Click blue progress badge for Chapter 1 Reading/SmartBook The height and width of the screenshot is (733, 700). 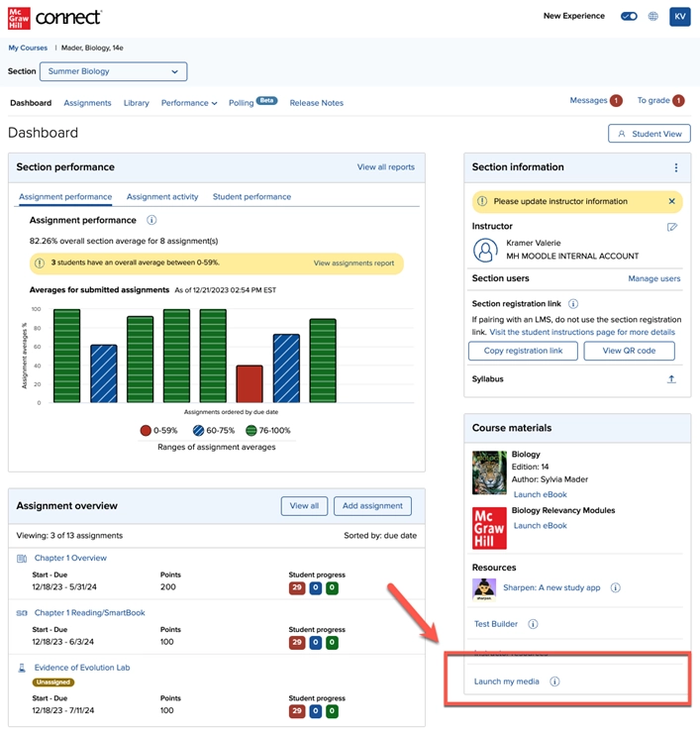pyautogui.click(x=316, y=643)
